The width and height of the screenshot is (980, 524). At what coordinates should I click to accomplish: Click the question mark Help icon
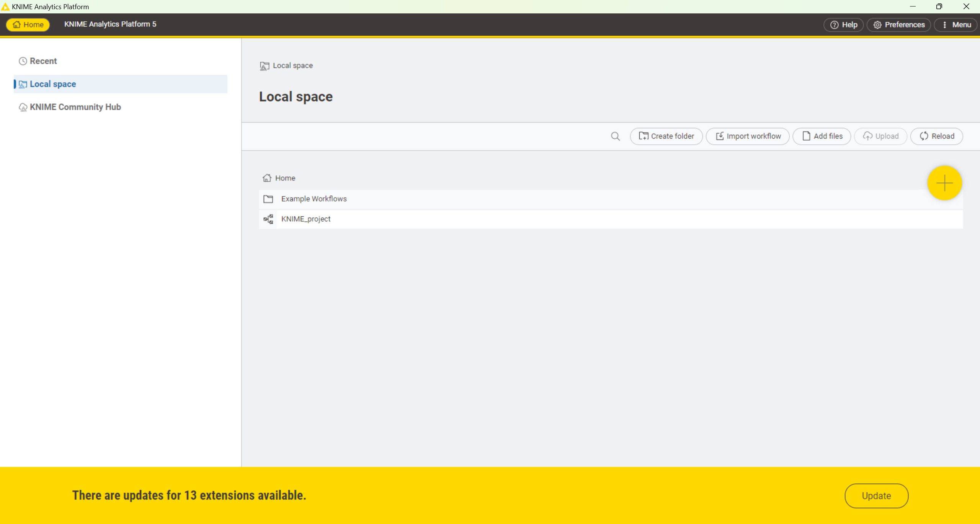point(834,25)
